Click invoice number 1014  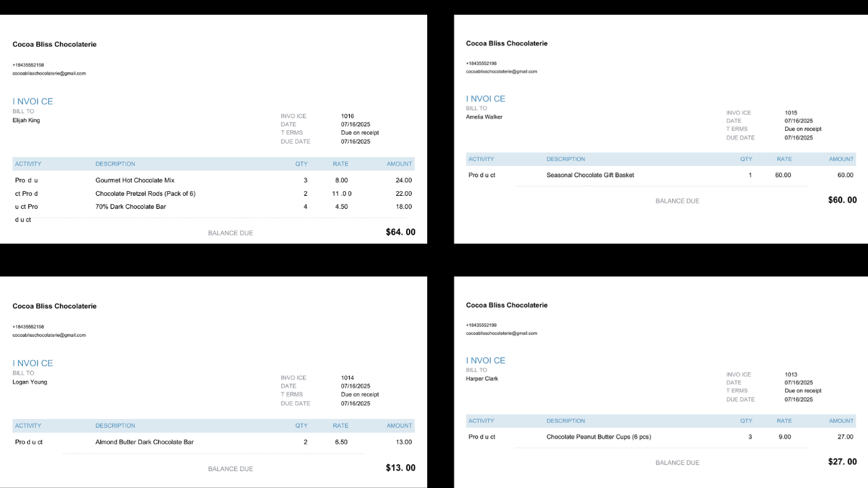coord(347,378)
